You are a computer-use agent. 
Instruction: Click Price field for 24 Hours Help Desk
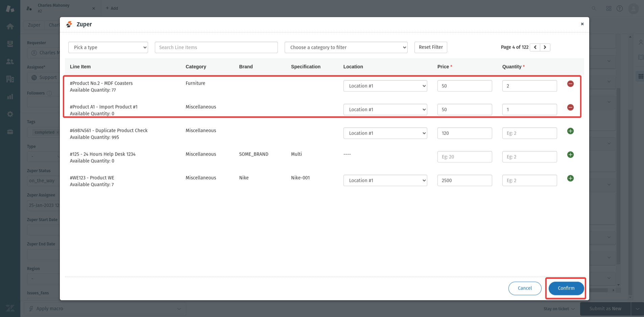pos(464,157)
